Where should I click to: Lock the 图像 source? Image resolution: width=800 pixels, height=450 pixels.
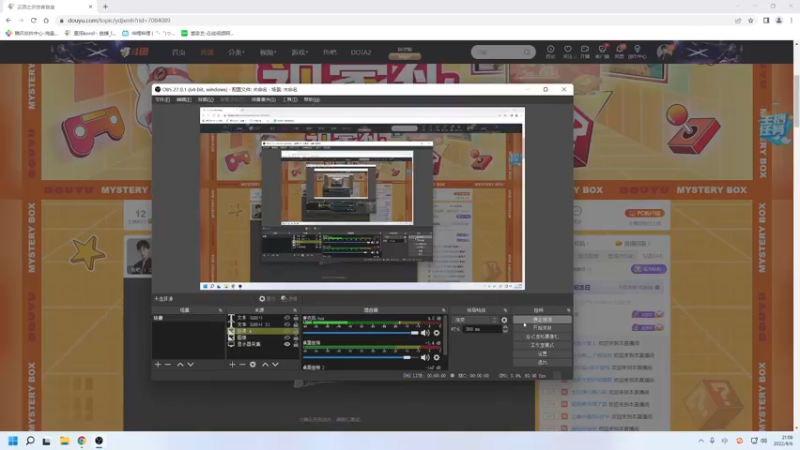[295, 338]
